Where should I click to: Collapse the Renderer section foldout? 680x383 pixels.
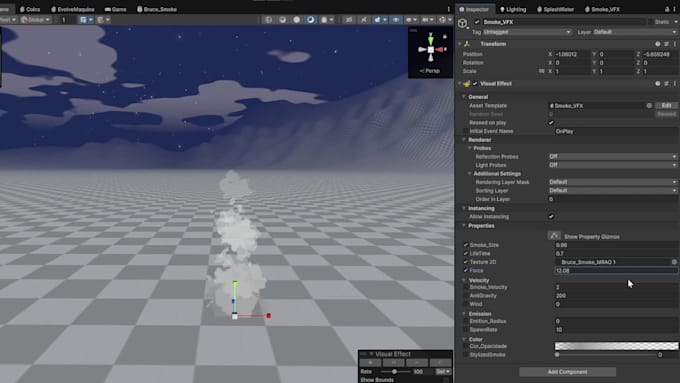(x=464, y=140)
